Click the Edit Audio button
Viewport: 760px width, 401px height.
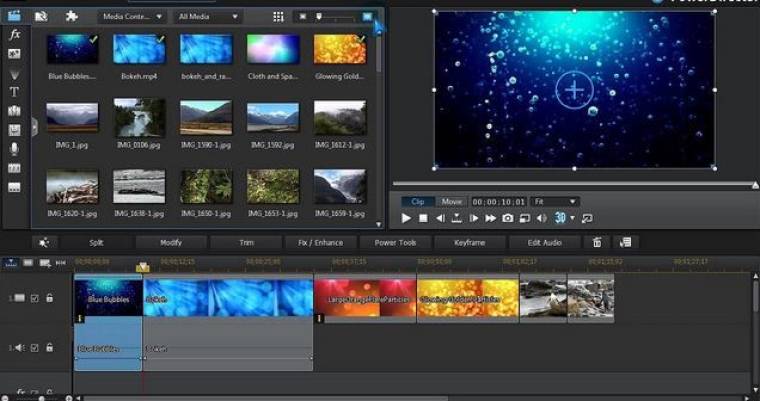point(544,242)
